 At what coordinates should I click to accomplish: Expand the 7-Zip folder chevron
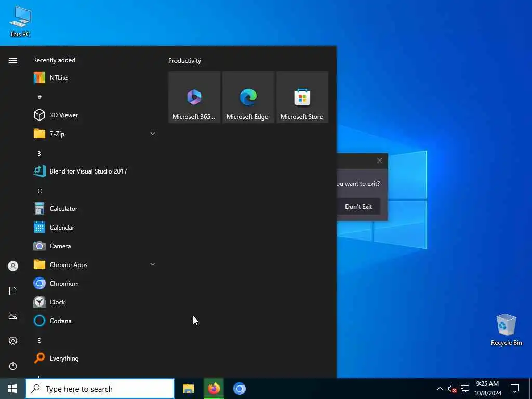(153, 134)
